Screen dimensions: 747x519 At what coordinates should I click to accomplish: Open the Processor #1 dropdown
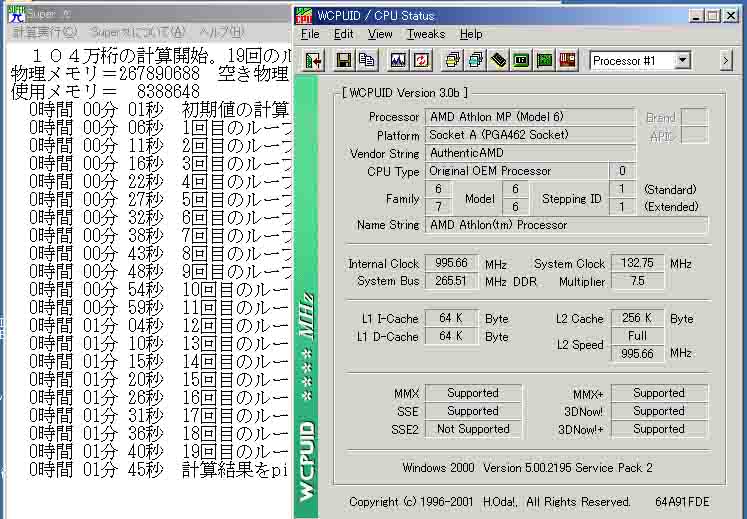(x=683, y=61)
